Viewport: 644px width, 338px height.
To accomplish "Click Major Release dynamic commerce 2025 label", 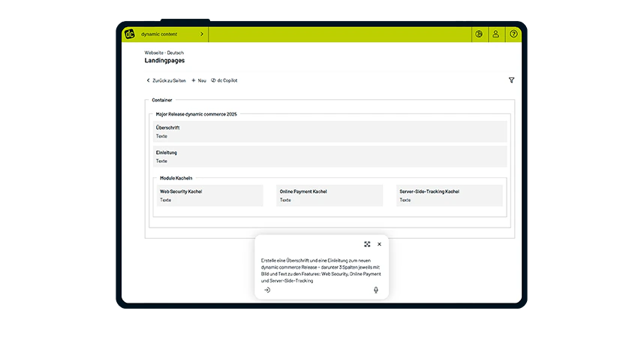I will pyautogui.click(x=197, y=114).
